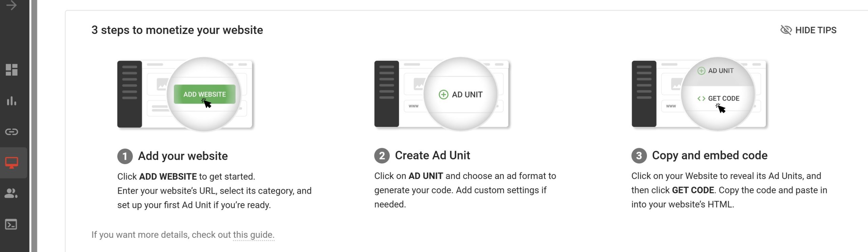Click the GET CODE brackets icon in step 3 illustration

tap(701, 99)
